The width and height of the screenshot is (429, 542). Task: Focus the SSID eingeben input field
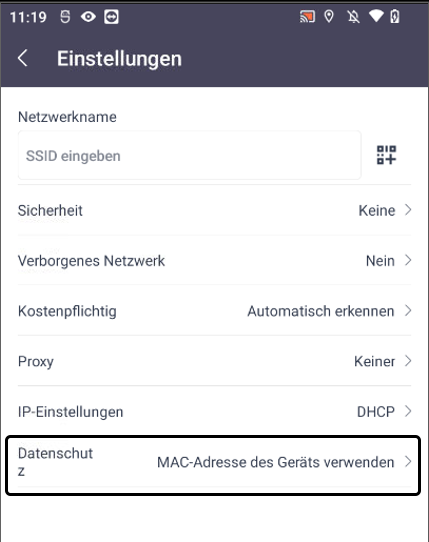189,155
